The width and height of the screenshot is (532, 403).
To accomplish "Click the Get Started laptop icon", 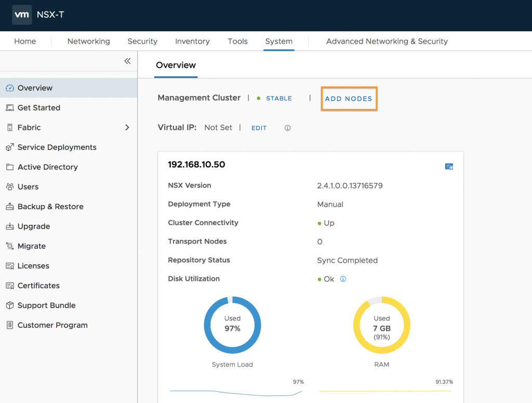I will click(10, 108).
